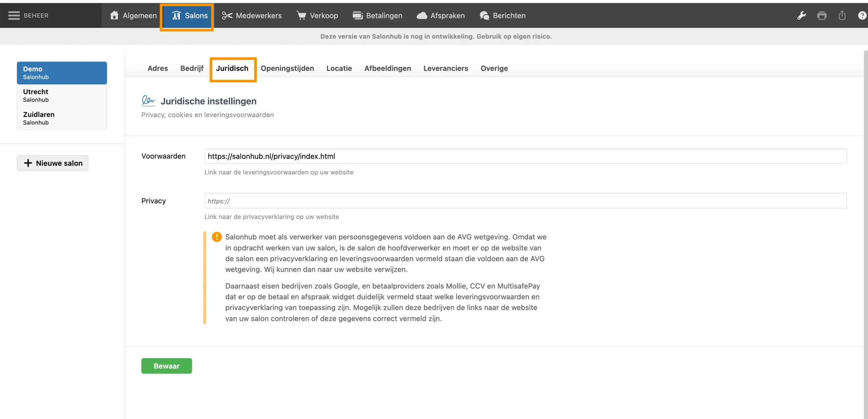Switch to the Leveranciers tab
Screen dimensions: 868x419
[x=446, y=68]
